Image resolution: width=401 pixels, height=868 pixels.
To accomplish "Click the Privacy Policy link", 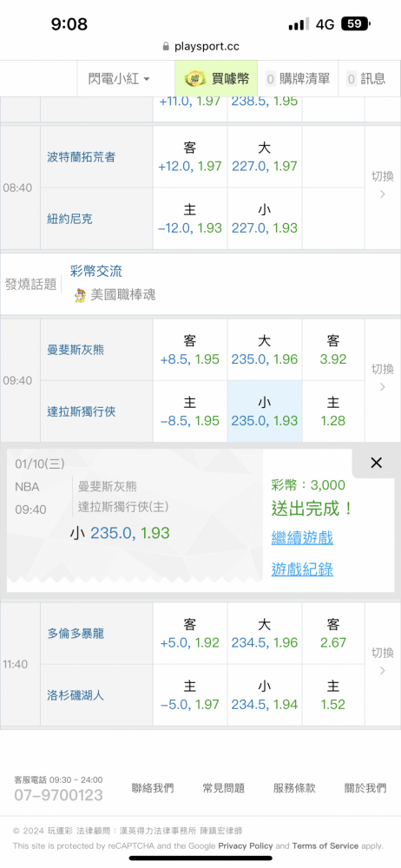I will [246, 845].
